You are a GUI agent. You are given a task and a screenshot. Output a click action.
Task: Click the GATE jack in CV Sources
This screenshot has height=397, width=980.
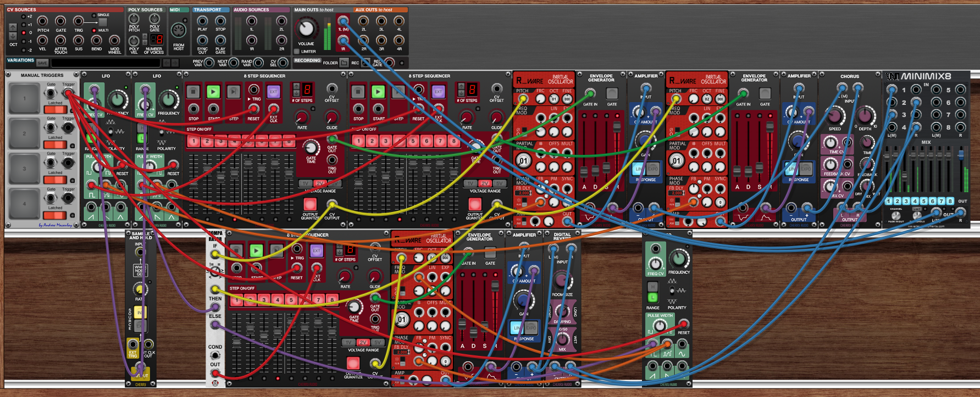pyautogui.click(x=60, y=21)
